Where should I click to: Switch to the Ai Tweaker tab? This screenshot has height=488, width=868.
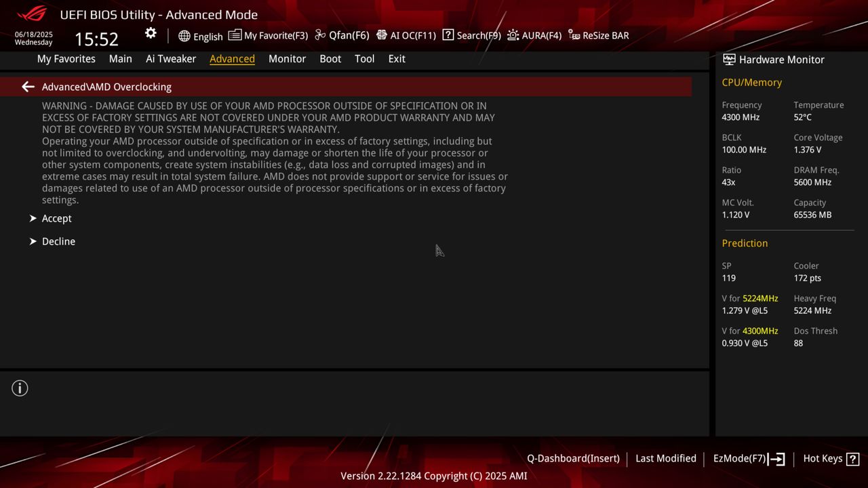[x=171, y=59]
